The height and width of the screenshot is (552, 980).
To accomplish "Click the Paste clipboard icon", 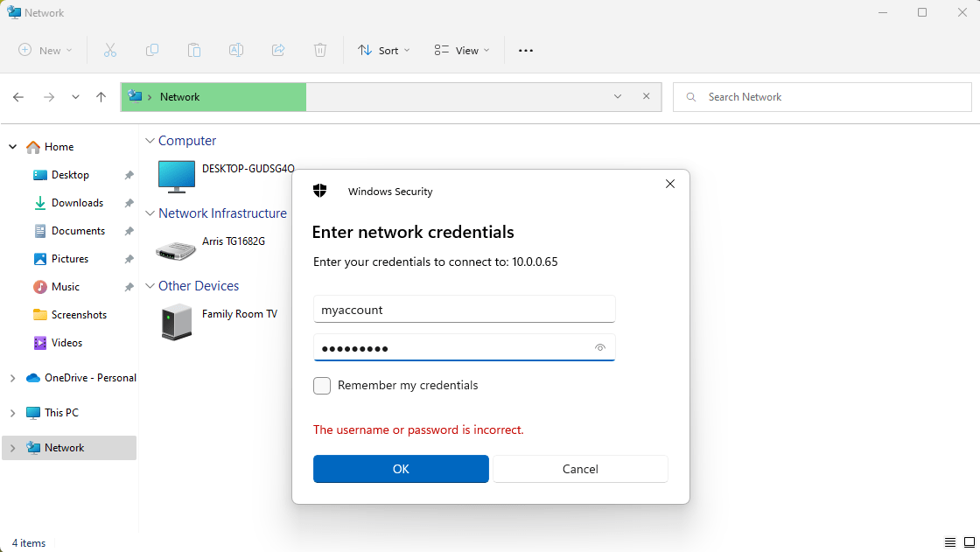I will click(x=194, y=50).
